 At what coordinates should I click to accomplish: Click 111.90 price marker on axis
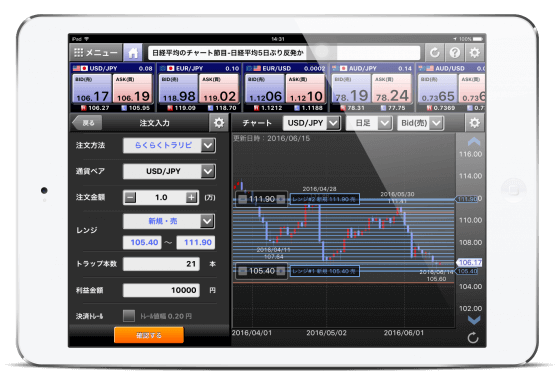[x=467, y=199]
